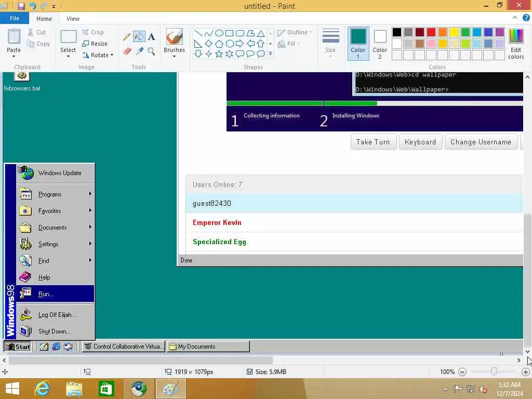Switch to the Home tab
532x399 pixels.
[x=44, y=19]
